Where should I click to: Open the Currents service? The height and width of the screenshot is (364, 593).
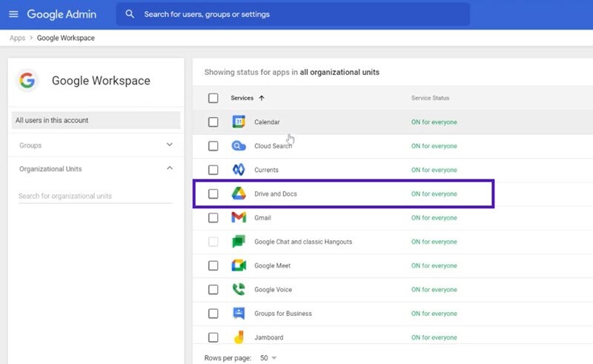click(266, 170)
